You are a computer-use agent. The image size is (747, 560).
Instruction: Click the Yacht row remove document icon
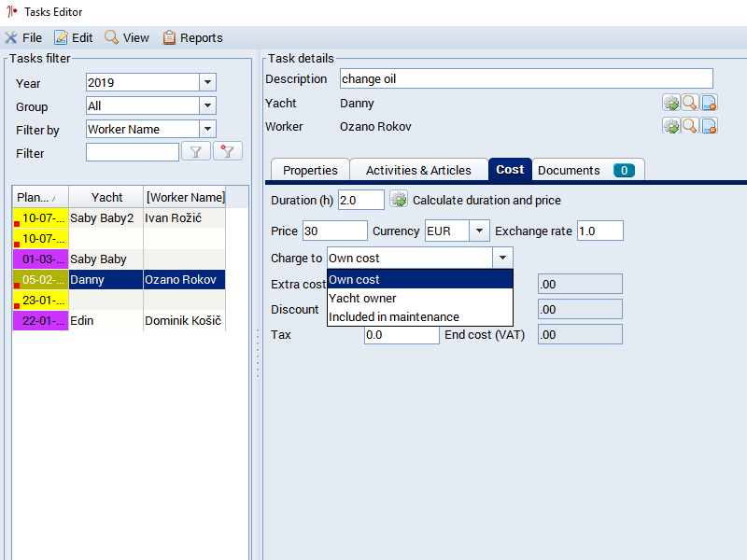click(709, 103)
